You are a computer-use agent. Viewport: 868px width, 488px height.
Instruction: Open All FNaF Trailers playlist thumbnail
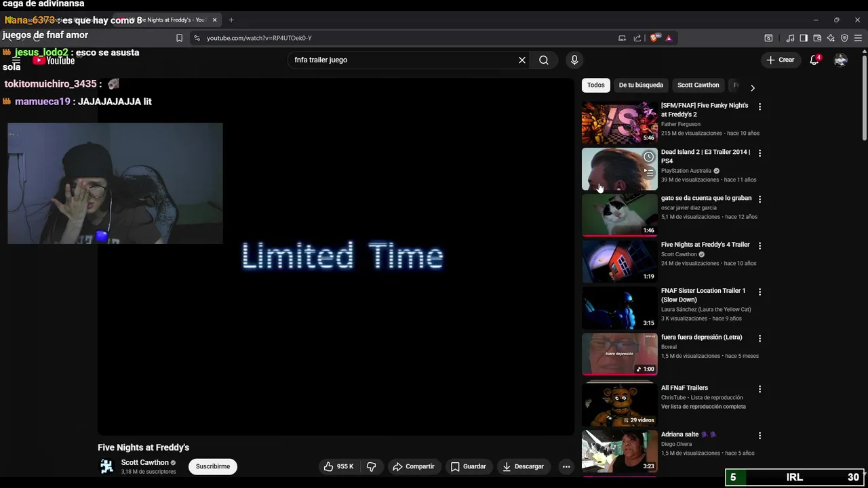point(619,405)
